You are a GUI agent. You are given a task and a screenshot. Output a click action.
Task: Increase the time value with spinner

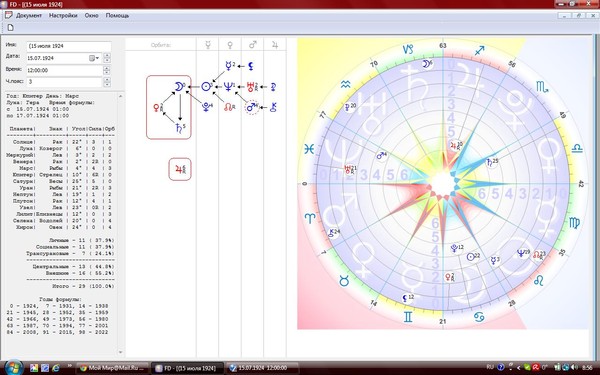tap(107, 68)
